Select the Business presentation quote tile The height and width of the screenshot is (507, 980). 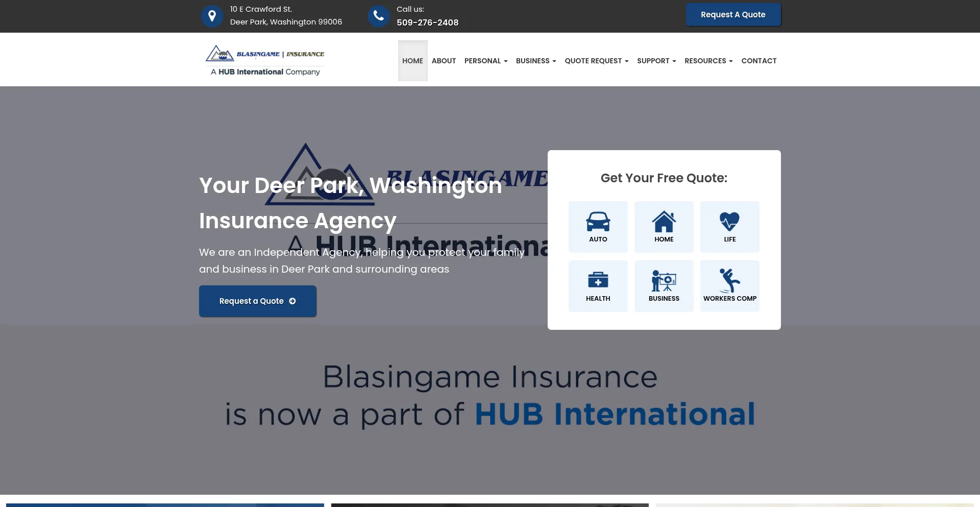click(x=664, y=286)
